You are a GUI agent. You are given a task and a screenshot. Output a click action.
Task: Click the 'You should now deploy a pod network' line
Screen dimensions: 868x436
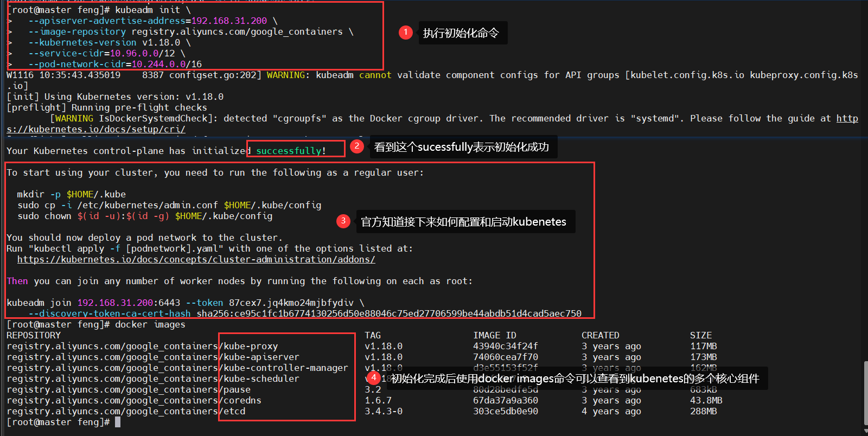(x=145, y=238)
